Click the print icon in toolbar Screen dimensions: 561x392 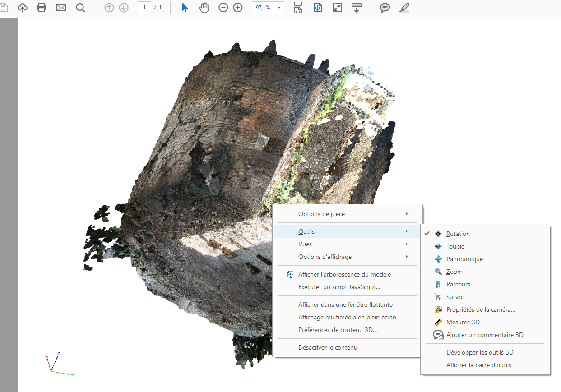coord(42,8)
